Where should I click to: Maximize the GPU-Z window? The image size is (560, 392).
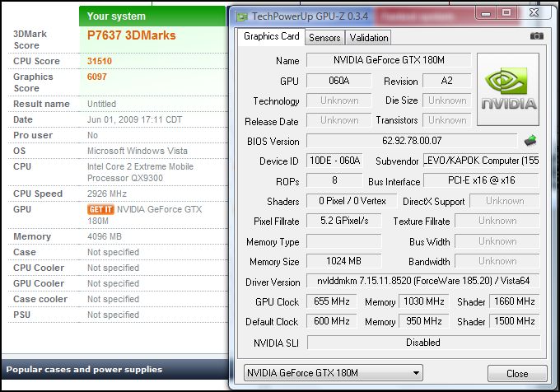click(506, 13)
